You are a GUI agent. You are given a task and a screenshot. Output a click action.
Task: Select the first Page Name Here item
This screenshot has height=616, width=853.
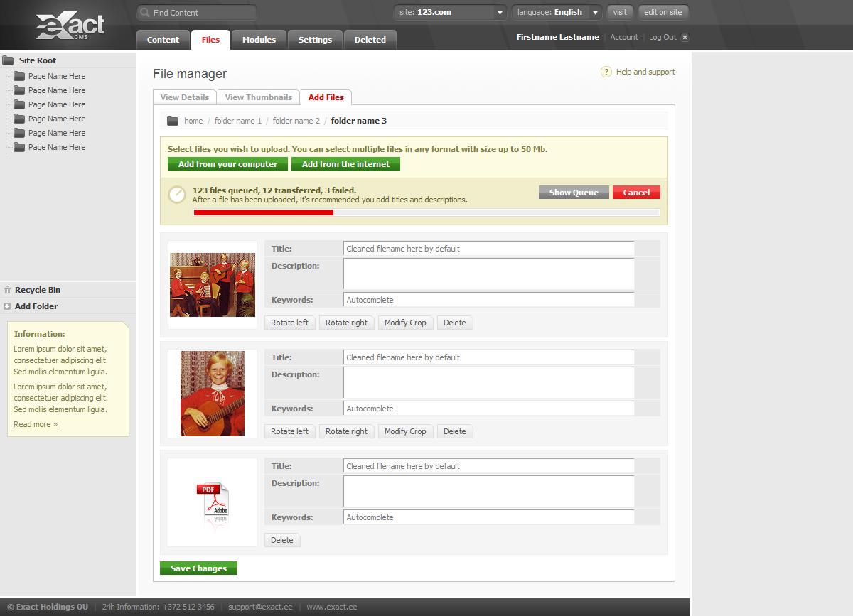pos(57,76)
